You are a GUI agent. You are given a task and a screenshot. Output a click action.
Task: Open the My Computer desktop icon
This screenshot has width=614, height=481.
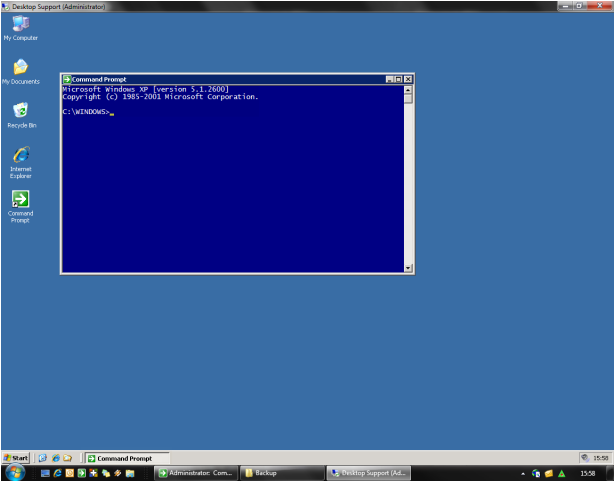click(x=21, y=28)
